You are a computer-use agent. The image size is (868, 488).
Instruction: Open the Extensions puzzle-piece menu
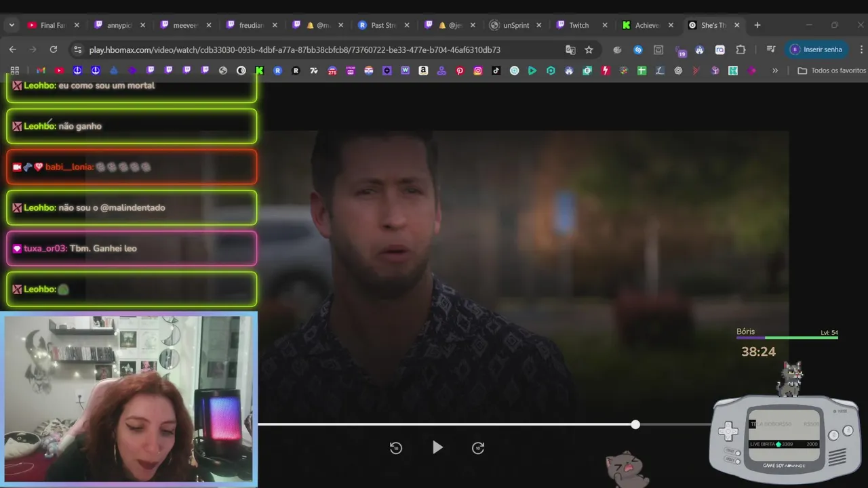pos(741,49)
